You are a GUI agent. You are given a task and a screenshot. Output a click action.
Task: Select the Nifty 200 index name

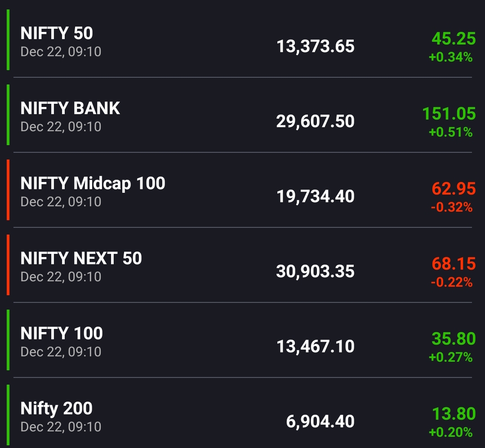[56, 408]
